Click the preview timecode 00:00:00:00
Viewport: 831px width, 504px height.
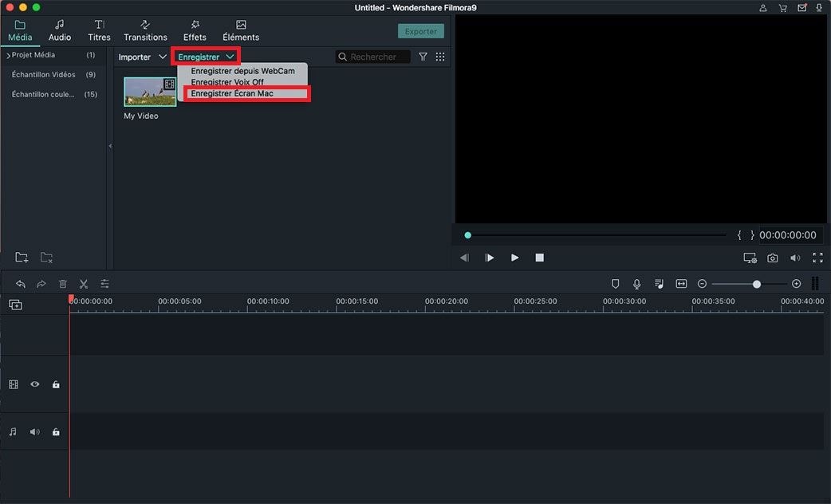click(788, 234)
